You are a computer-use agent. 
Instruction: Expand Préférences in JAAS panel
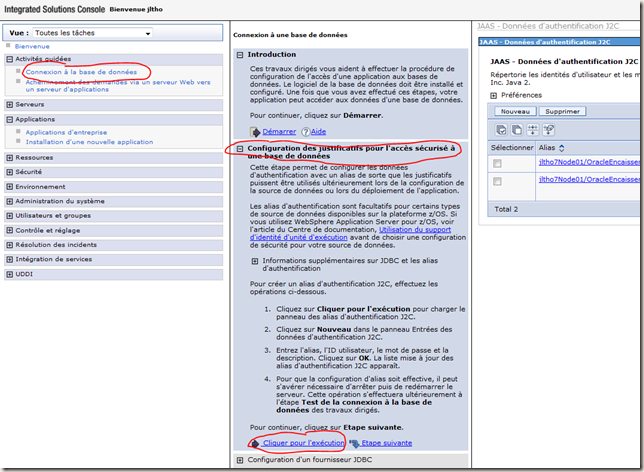coord(494,95)
